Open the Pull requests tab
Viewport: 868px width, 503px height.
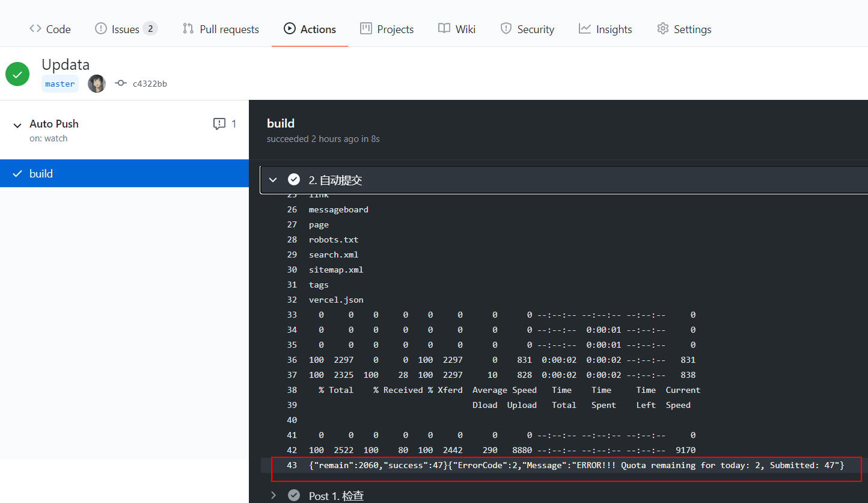221,29
